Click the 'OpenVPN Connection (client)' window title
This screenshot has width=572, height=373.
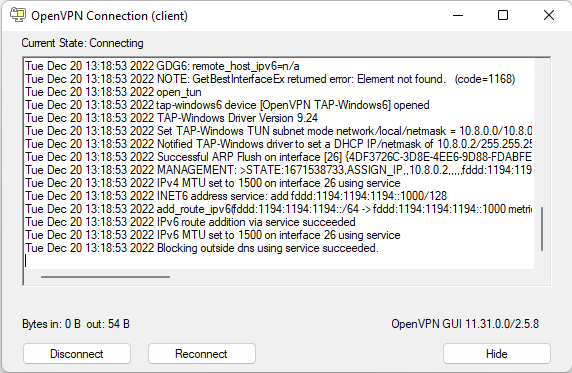coord(109,16)
